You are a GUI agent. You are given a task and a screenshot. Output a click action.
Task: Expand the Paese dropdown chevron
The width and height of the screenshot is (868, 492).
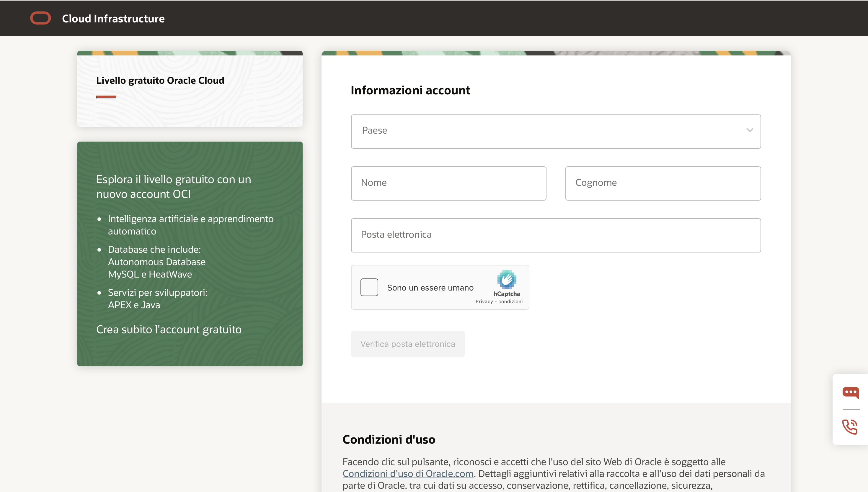coord(749,130)
